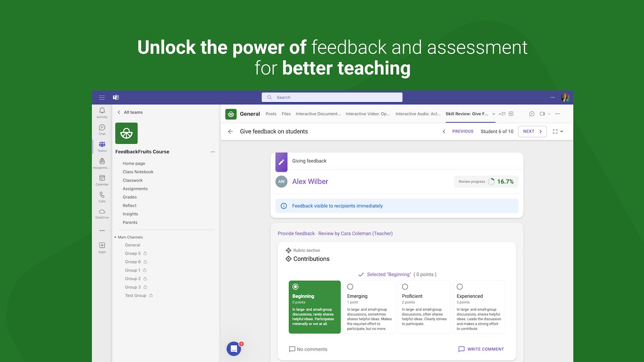Add a new tab with plus icon
Image resolution: width=644 pixels, height=362 pixels.
[x=511, y=114]
